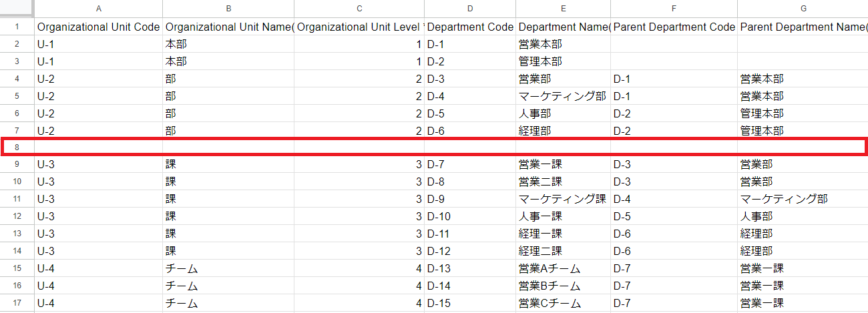Select the Department Code header cell

point(470,27)
